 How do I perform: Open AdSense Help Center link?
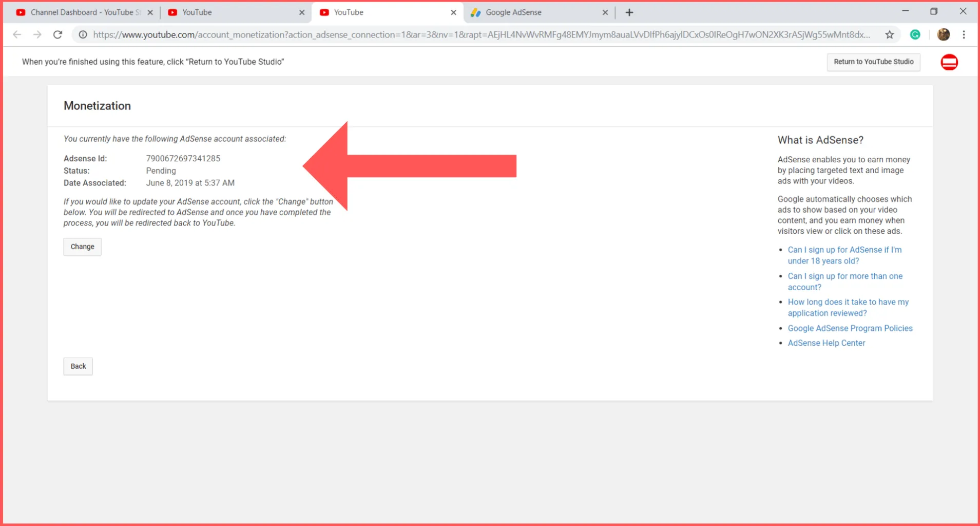pos(827,343)
